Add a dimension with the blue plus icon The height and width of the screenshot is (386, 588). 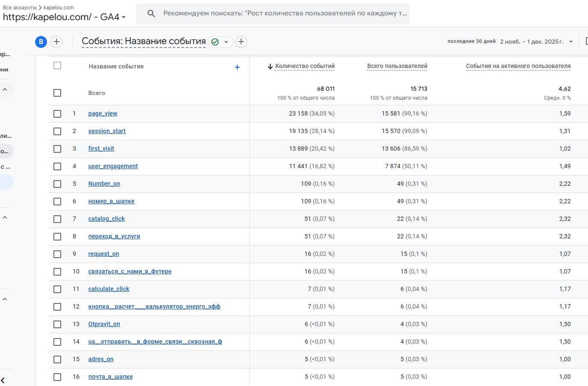click(237, 67)
